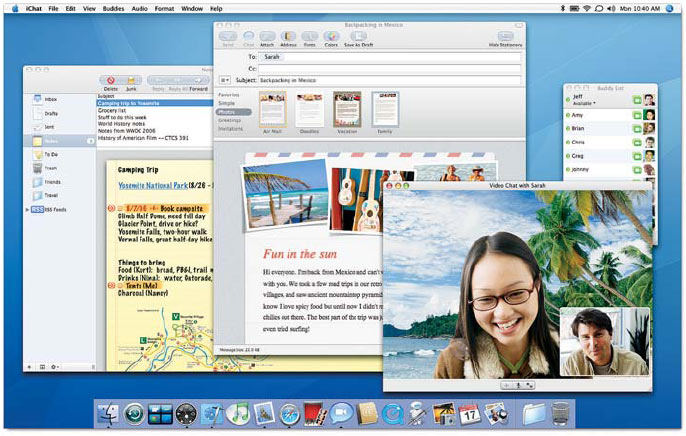This screenshot has height=436, width=686.
Task: Choose the Vacation stationery thumbnail
Action: (x=347, y=110)
